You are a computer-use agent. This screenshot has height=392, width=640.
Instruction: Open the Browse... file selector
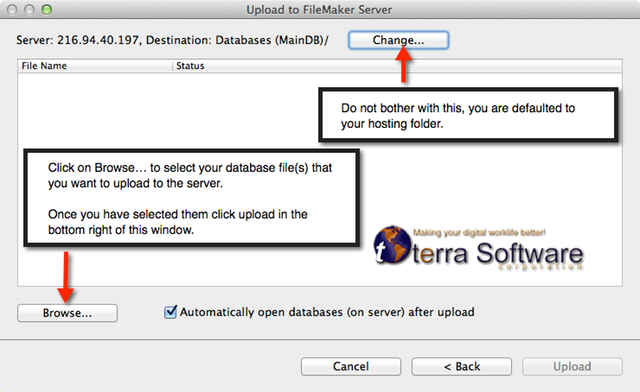pyautogui.click(x=67, y=313)
